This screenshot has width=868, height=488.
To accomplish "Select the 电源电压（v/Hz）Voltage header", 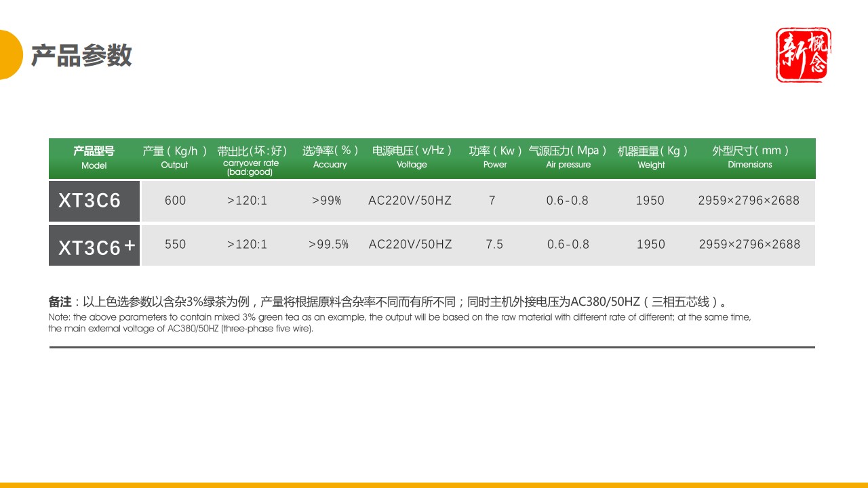I will [411, 158].
